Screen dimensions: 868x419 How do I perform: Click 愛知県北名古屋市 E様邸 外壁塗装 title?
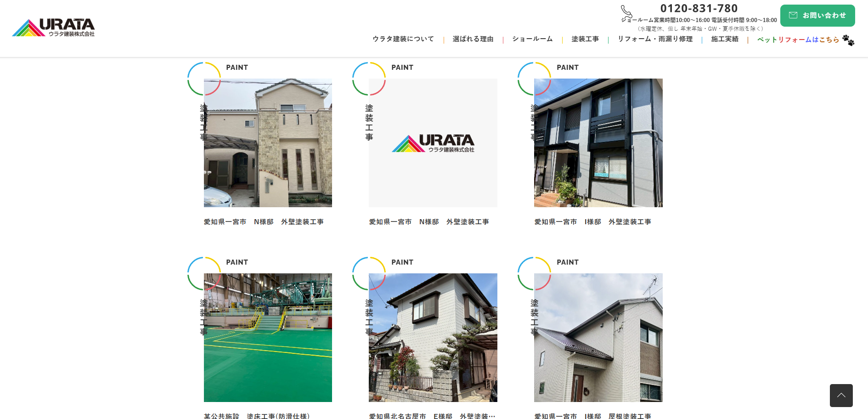[432, 416]
